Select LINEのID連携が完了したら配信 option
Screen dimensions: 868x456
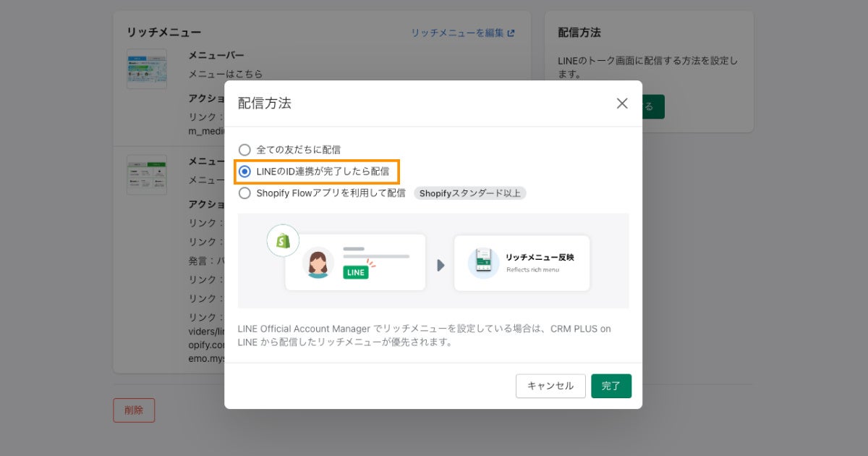[x=244, y=171]
